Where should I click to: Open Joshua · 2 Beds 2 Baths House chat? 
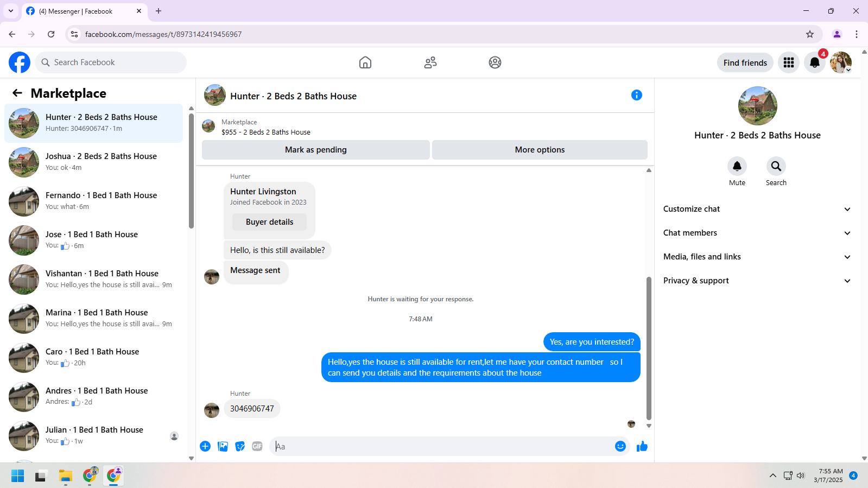pos(93,162)
